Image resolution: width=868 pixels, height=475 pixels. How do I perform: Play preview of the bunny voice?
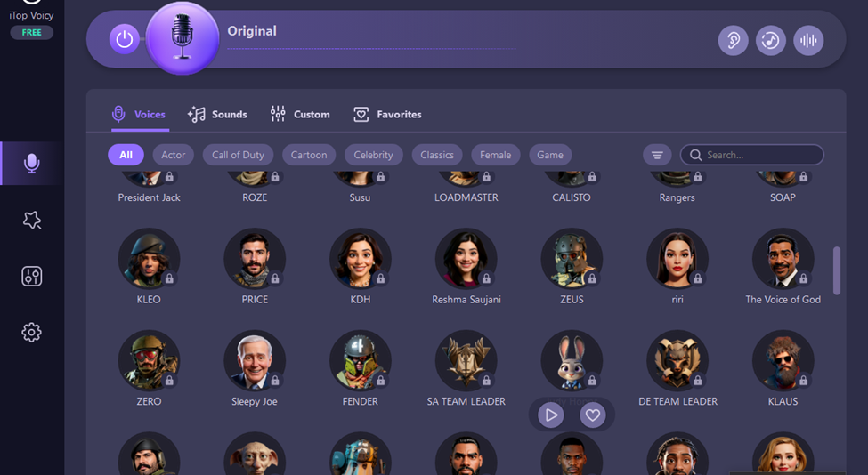[551, 415]
